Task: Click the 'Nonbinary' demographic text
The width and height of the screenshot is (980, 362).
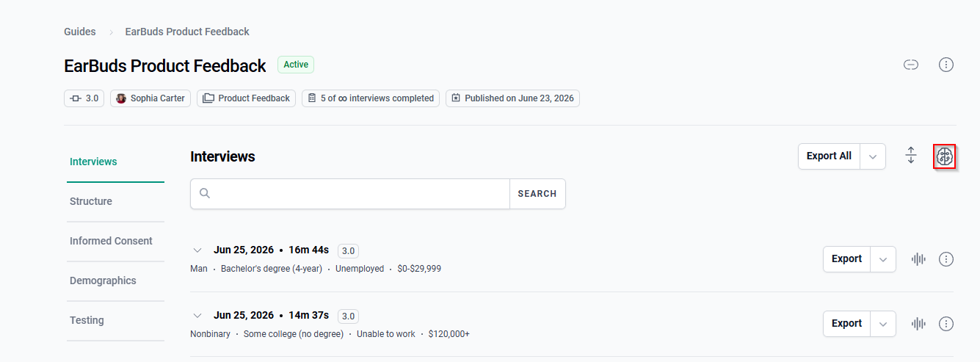Action: click(x=210, y=334)
